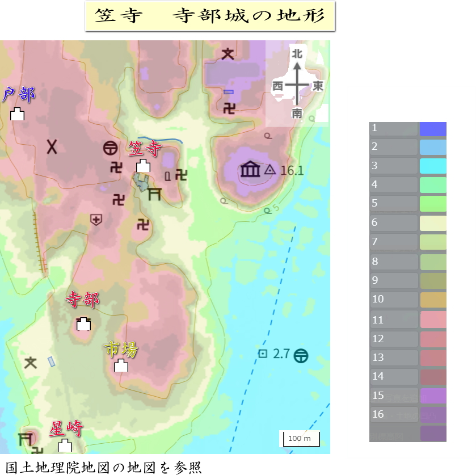Select the pink swatch for legend level 11
Image resolution: width=476 pixels, height=475 pixels.
(432, 320)
